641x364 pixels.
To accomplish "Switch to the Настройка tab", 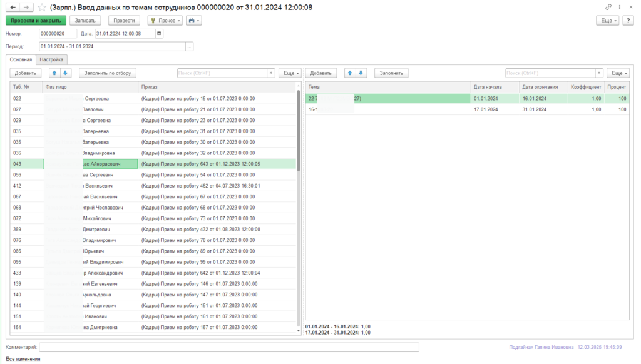I will click(51, 60).
